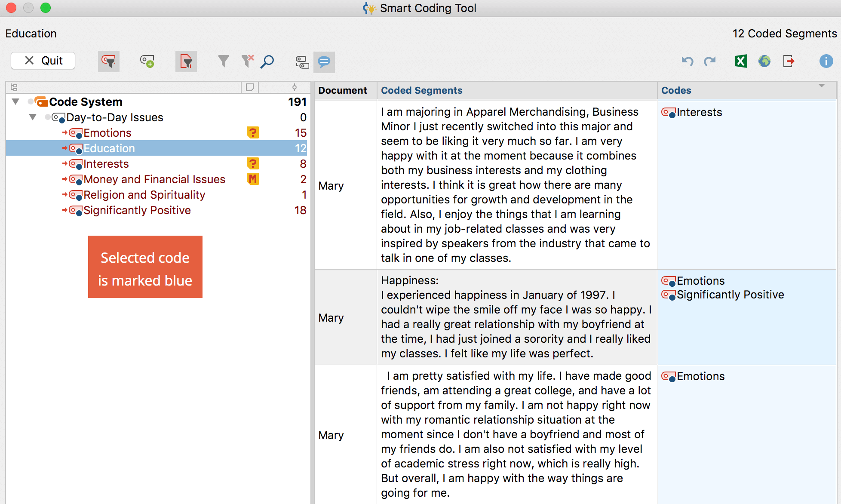Viewport: 841px width, 504px height.
Task: Export to Excel using green X icon
Action: [x=741, y=61]
